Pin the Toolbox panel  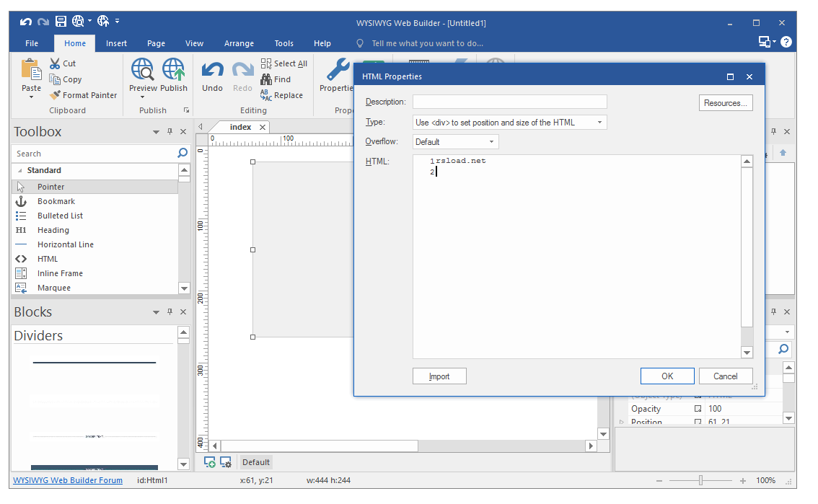coord(170,132)
